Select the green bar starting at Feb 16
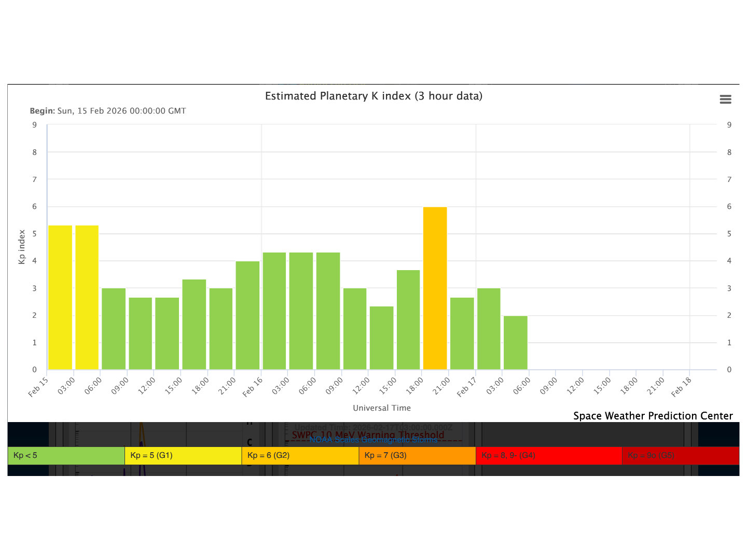 274,311
